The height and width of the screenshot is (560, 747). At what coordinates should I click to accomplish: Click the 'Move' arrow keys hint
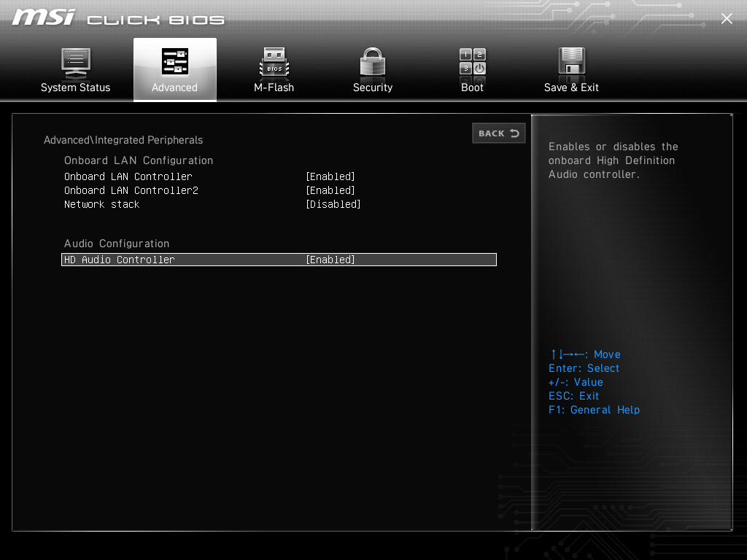[586, 354]
